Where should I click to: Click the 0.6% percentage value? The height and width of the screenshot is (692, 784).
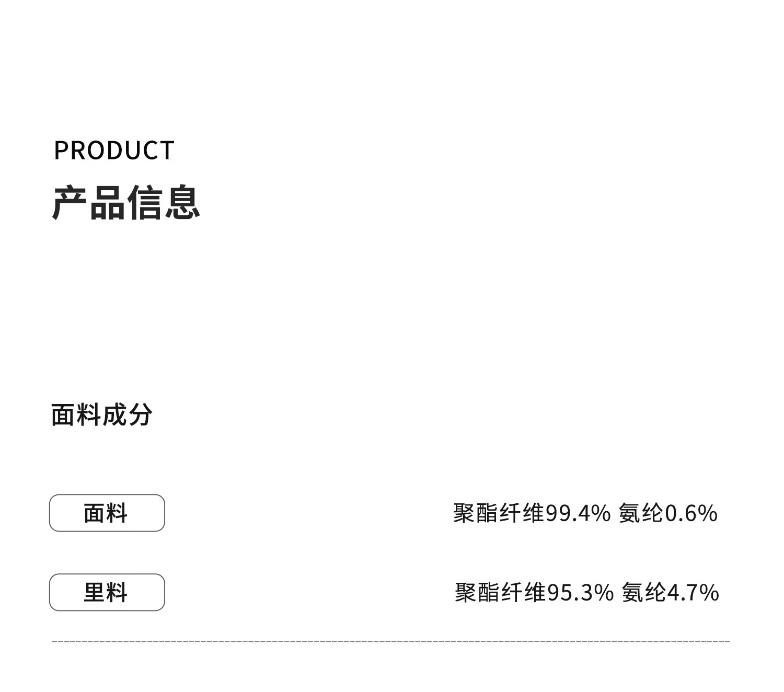tap(691, 513)
